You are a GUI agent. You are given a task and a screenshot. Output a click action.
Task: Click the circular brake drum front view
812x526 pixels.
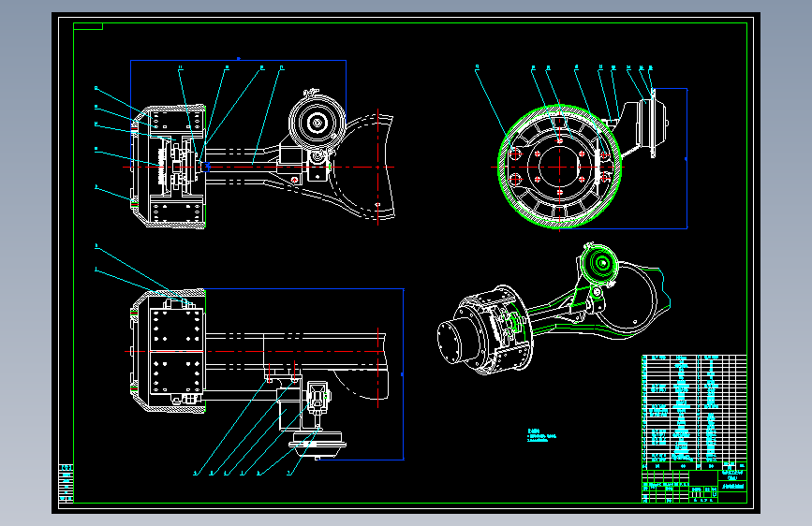point(559,167)
